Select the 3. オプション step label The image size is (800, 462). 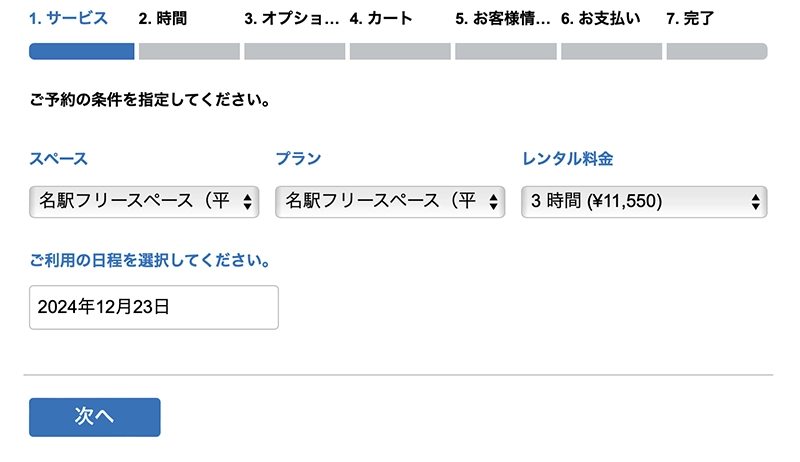tap(291, 18)
